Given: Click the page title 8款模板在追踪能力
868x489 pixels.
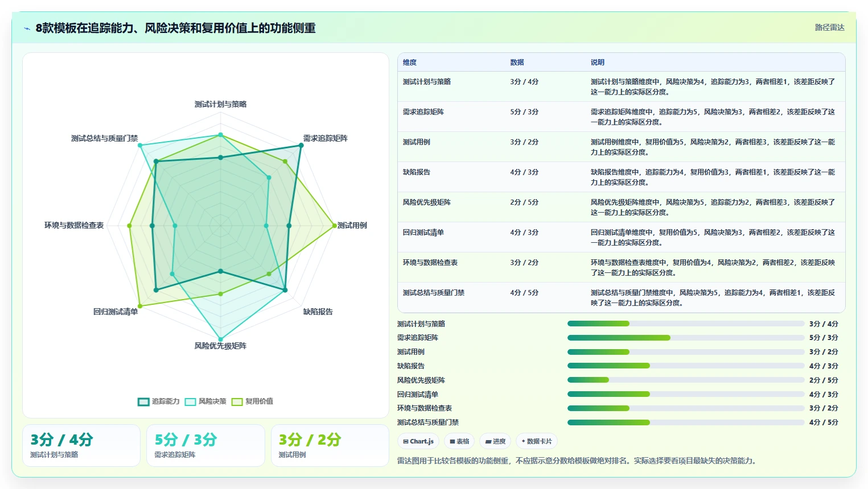Looking at the screenshot, I should pos(176,28).
